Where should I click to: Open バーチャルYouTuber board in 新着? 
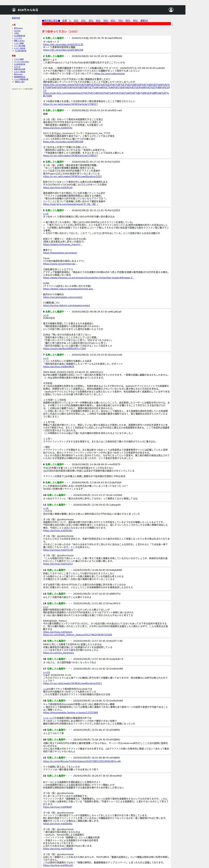(x=22, y=62)
